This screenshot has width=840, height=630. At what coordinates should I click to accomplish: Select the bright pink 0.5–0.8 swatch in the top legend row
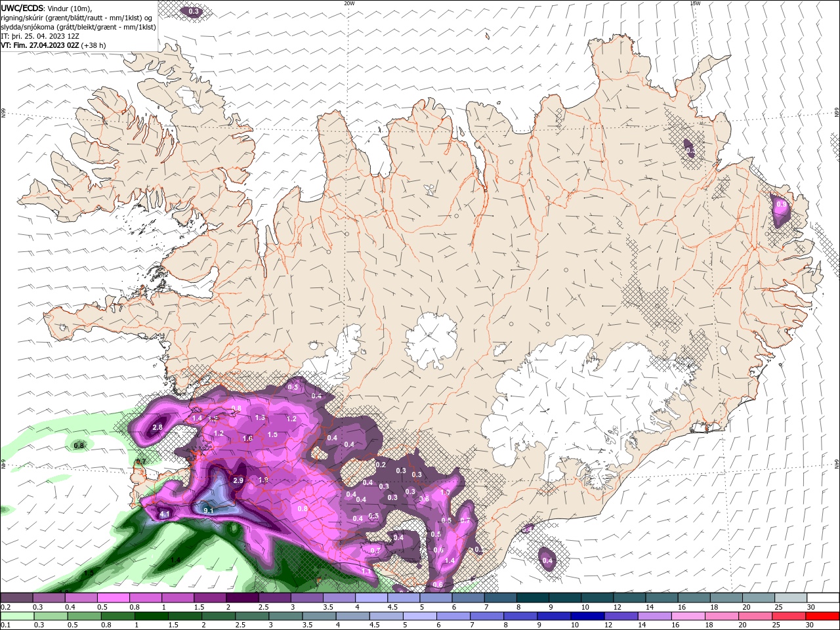pyautogui.click(x=114, y=598)
